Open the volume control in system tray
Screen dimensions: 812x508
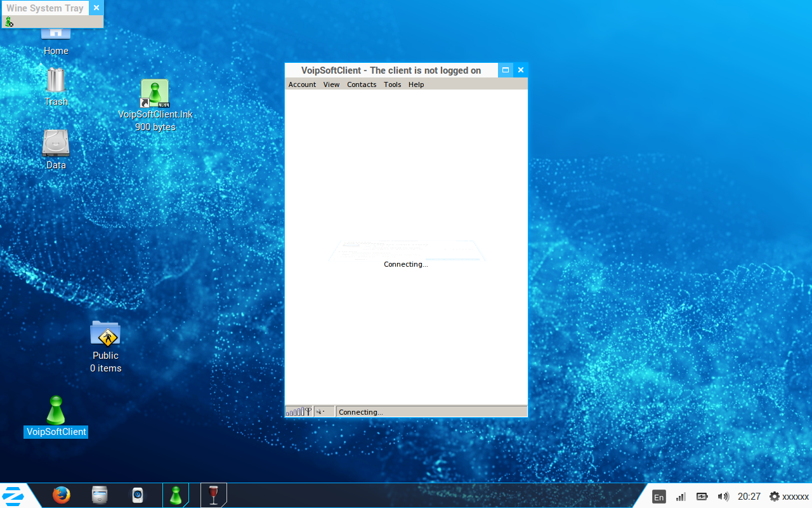[x=723, y=497]
